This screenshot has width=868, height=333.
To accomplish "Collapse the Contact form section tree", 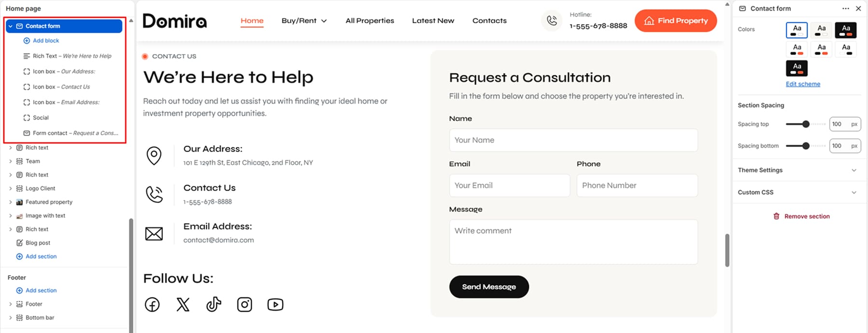I will coord(11,26).
